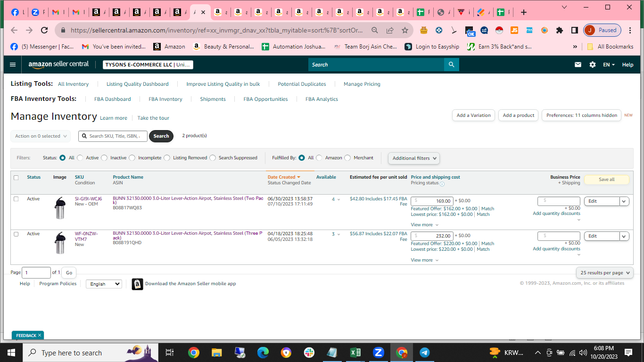The height and width of the screenshot is (362, 644).
Task: Tick the select-all checkbox in the table header
Action: (16, 178)
